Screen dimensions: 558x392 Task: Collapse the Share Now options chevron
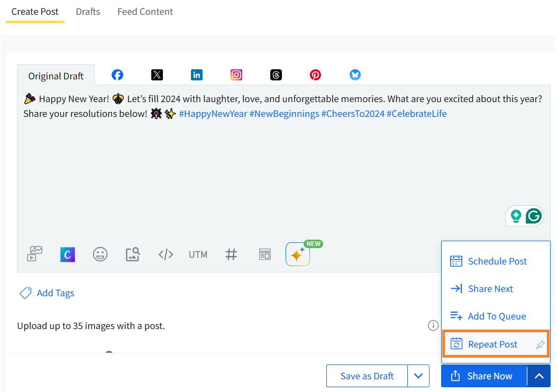(x=538, y=376)
